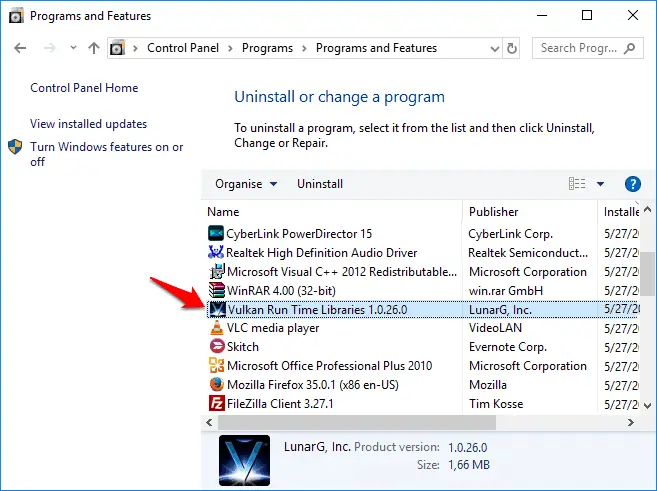This screenshot has height=491, width=657.
Task: Click the Vulkan Run Time Libraries row icon
Action: click(x=217, y=309)
